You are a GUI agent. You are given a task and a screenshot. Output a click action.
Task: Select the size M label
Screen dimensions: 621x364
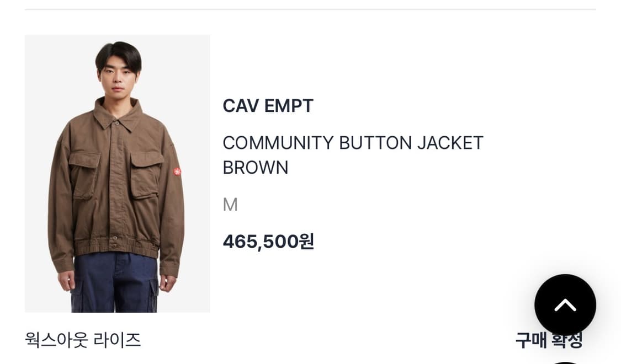click(x=230, y=205)
